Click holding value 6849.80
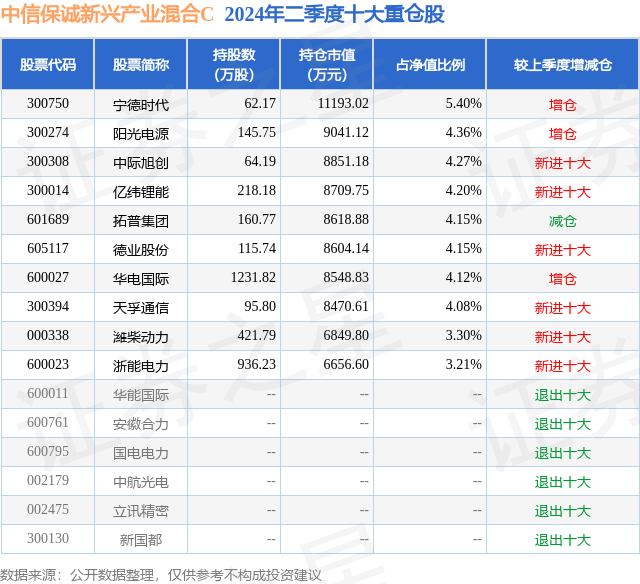Viewport: 640px width, 584px height. click(346, 335)
